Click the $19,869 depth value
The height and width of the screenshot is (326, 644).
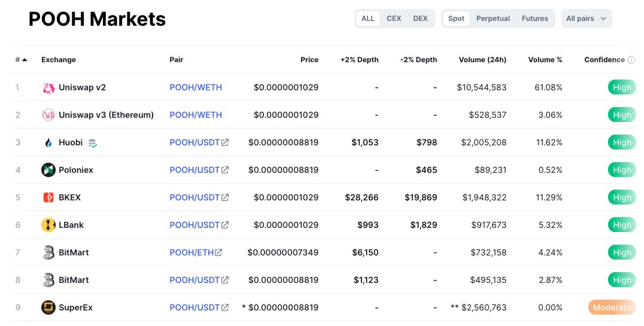click(x=421, y=197)
